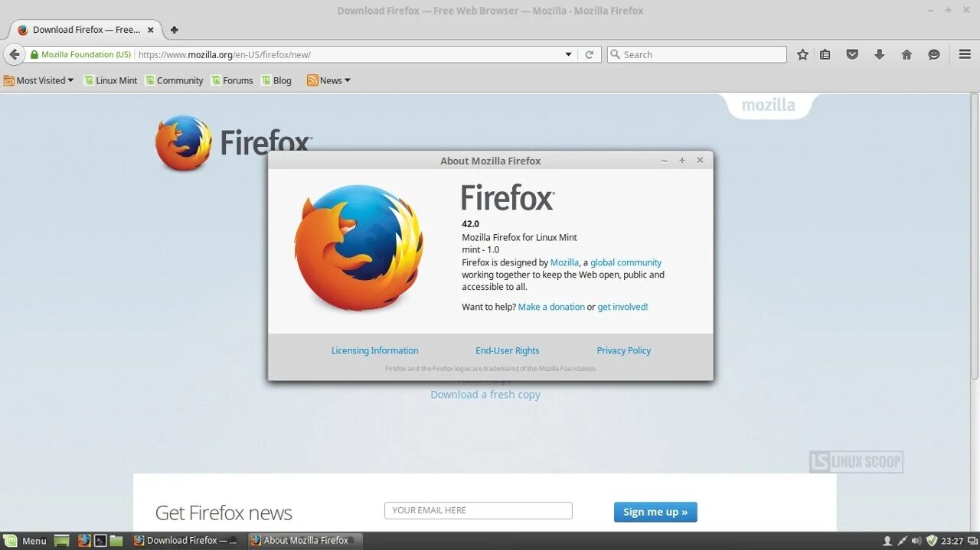Screen dimensions: 980x550
Task: Click the user applet icon in system tray
Action: point(887,541)
